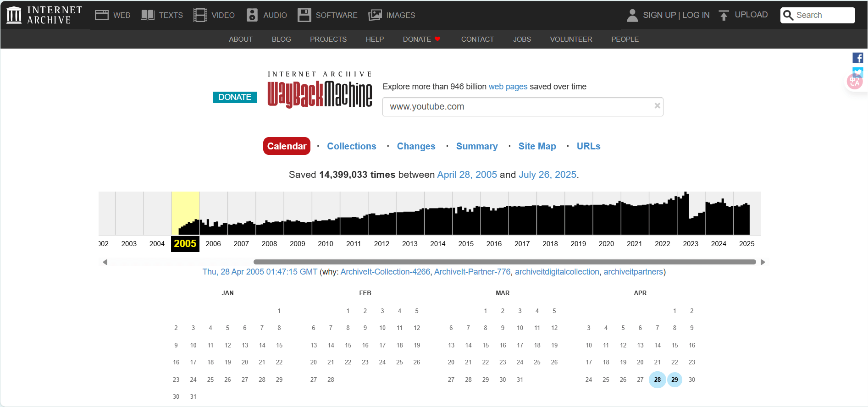Image resolution: width=868 pixels, height=407 pixels.
Task: Switch to the Site Map tab
Action: pyautogui.click(x=537, y=146)
